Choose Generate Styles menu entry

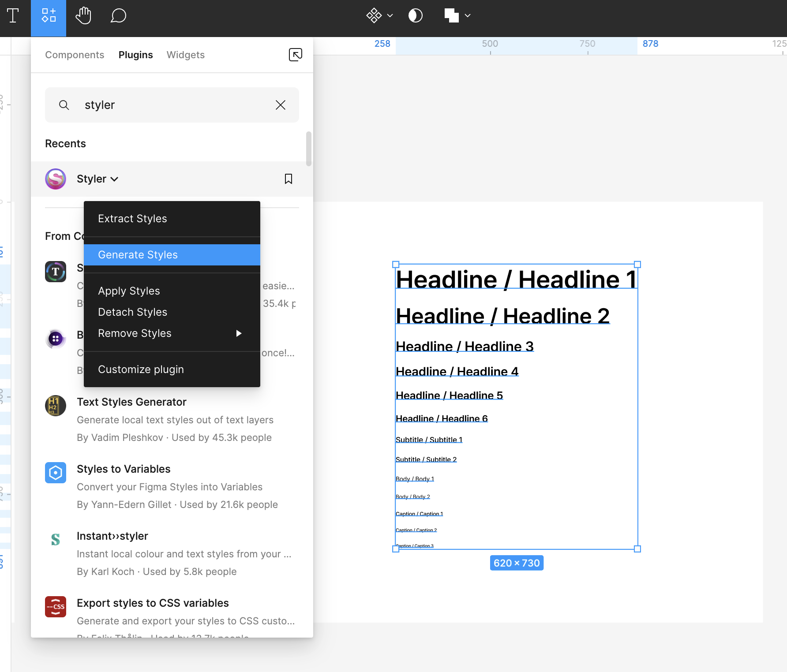(x=172, y=255)
